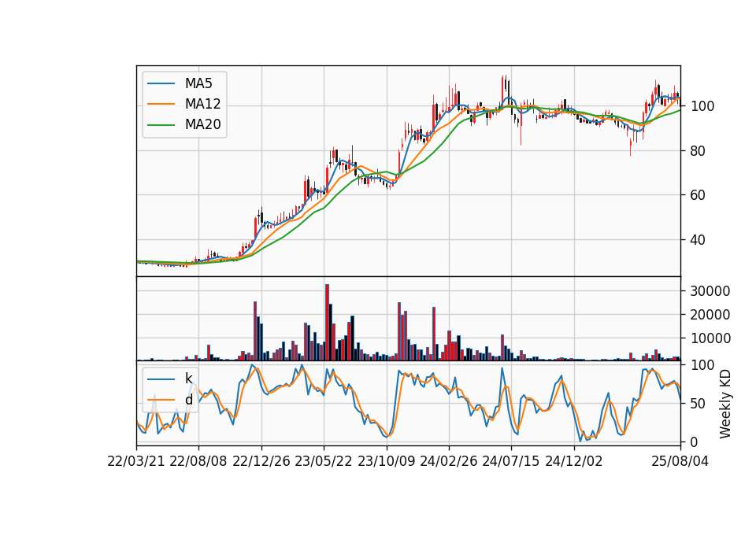The image size is (756, 543).
Task: Click the price axis label 100 on top chart
Action: tap(702, 106)
